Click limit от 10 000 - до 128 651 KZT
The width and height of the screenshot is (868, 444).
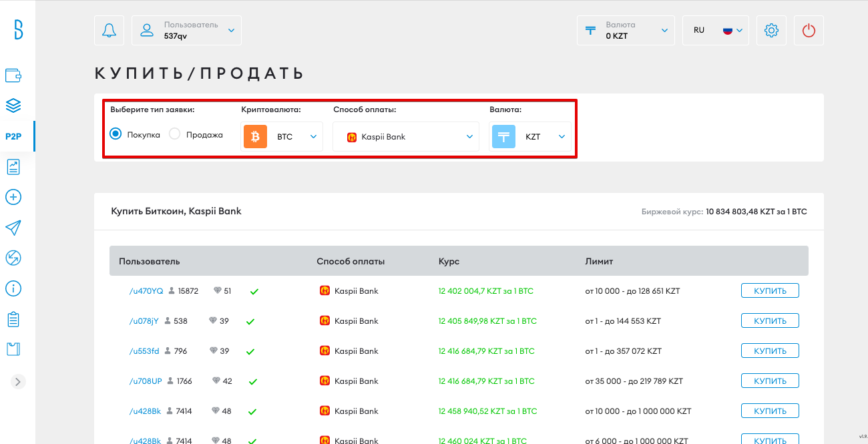[x=632, y=291]
